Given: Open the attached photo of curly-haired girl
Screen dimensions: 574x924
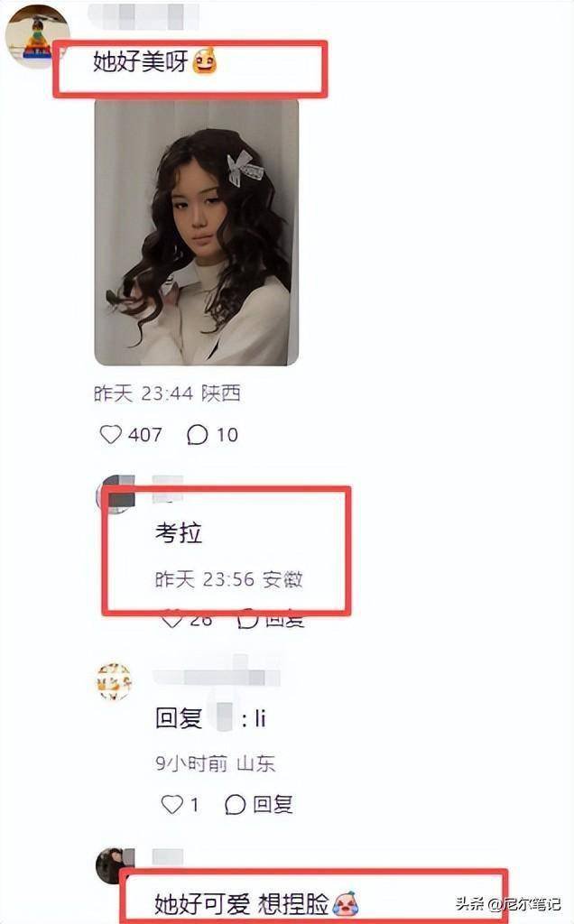Looking at the screenshot, I should (x=196, y=232).
